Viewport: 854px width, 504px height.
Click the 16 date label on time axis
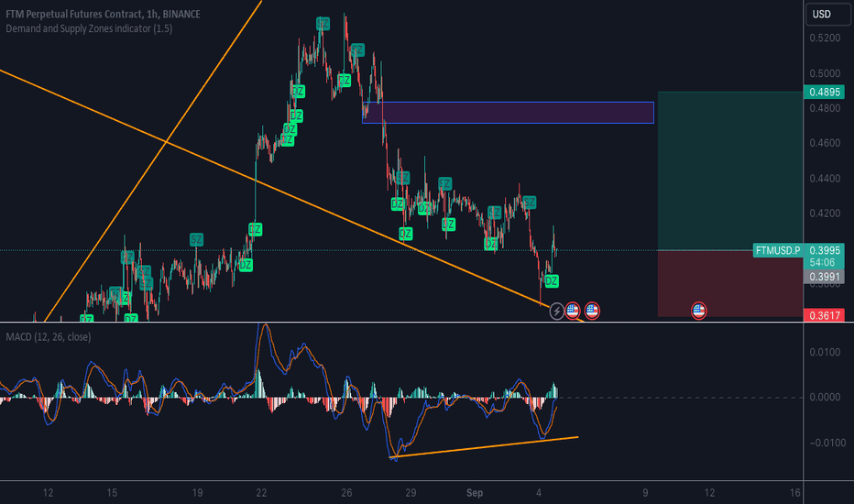[x=795, y=493]
